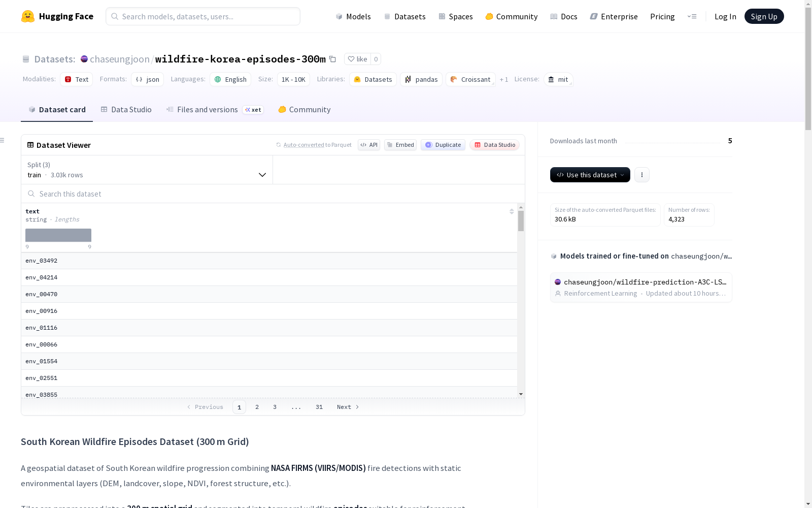Open the mit license tag
This screenshot has width=812, height=508.
tap(558, 79)
